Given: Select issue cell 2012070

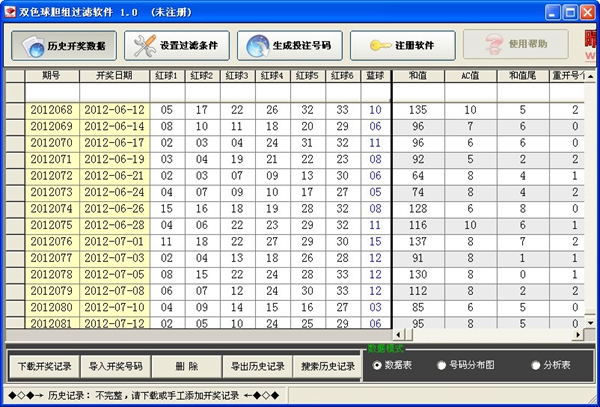Looking at the screenshot, I should tap(52, 143).
